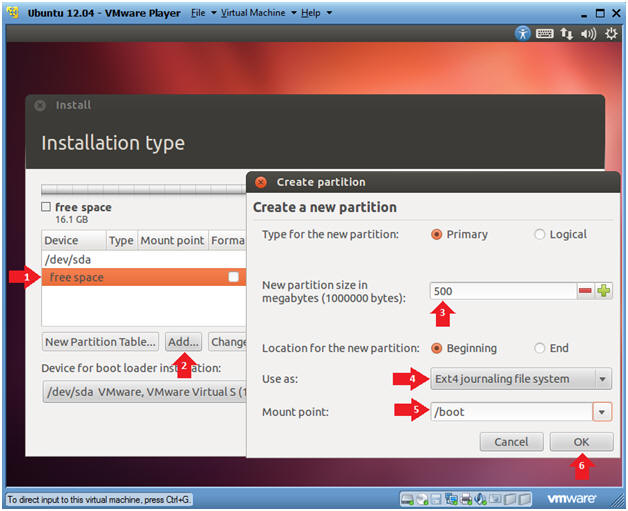This screenshot has width=628, height=511.
Task: Close the Create partition dialog
Action: [261, 182]
